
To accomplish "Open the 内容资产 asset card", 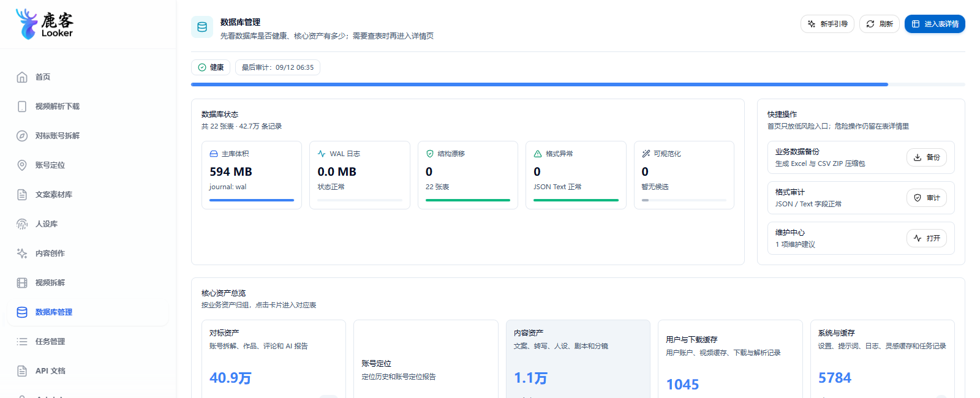I will click(x=578, y=359).
